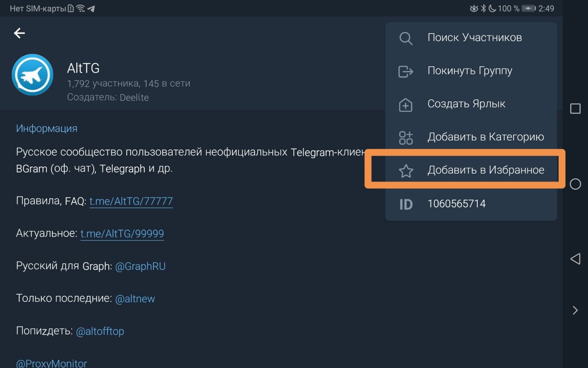Open the @altofftop mention link
This screenshot has height=368, width=588.
[x=100, y=331]
